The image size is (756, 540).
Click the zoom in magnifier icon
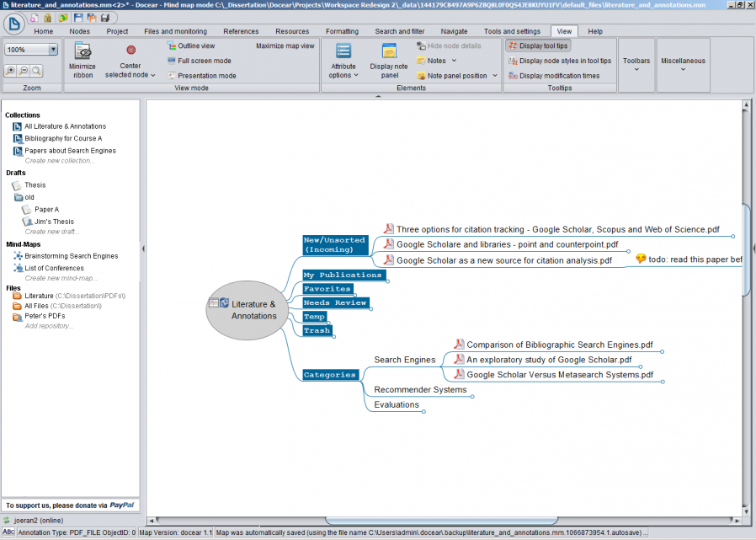click(x=10, y=71)
